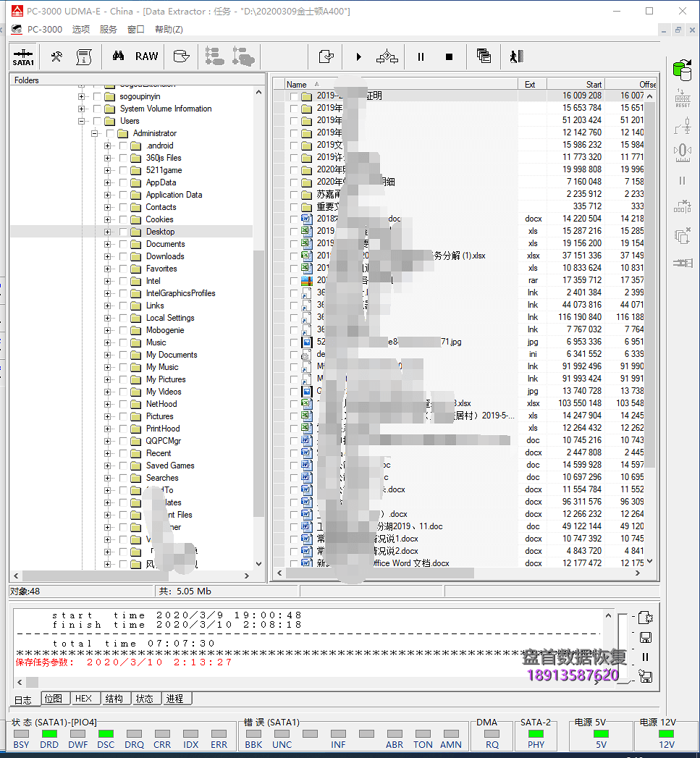
Task: Click the scroll report icon in toolbar
Action: pos(84,57)
